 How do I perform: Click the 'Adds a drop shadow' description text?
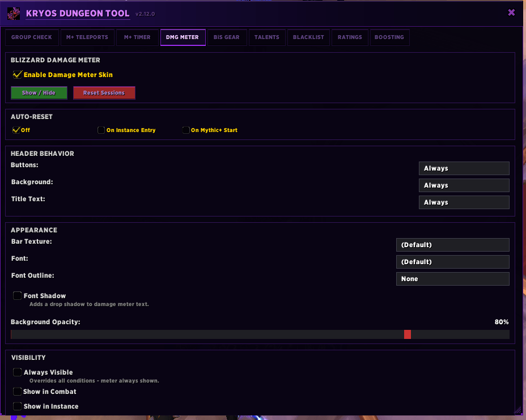click(x=89, y=304)
